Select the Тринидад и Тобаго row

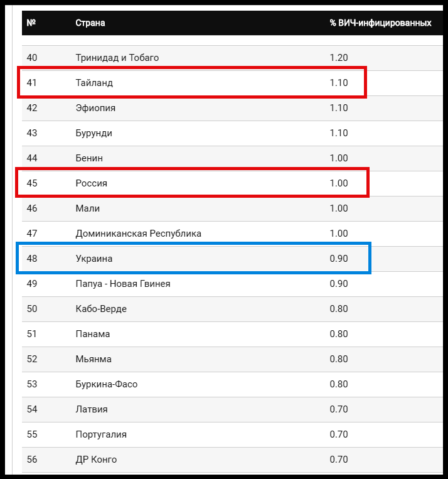pyautogui.click(x=232, y=58)
